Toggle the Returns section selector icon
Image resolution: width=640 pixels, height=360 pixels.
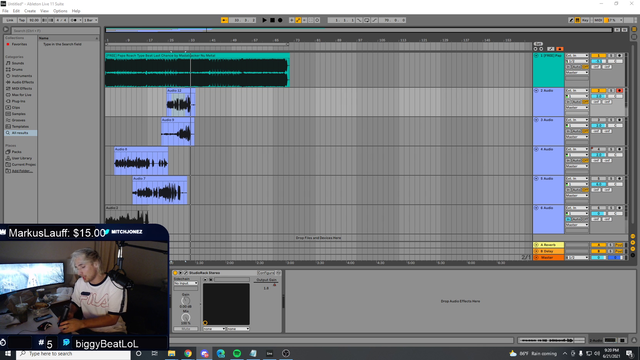633,242
